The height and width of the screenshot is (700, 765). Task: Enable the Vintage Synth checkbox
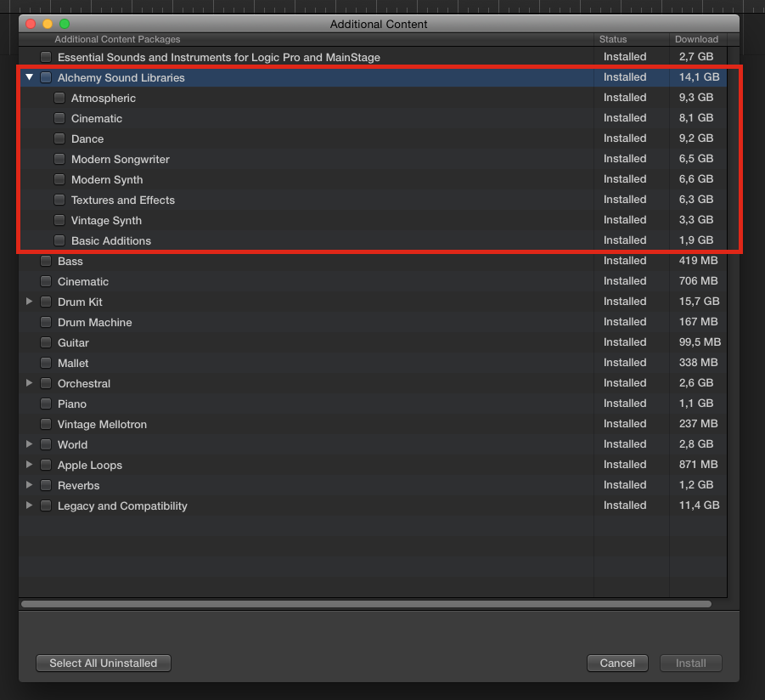(59, 220)
